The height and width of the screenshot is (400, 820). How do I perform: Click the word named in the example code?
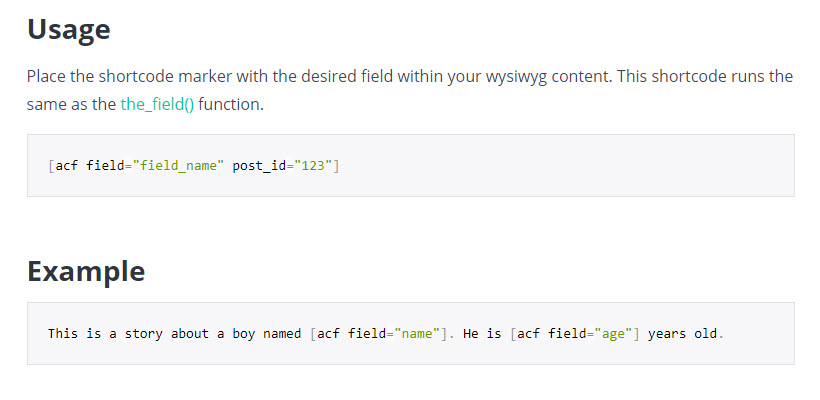(x=282, y=333)
